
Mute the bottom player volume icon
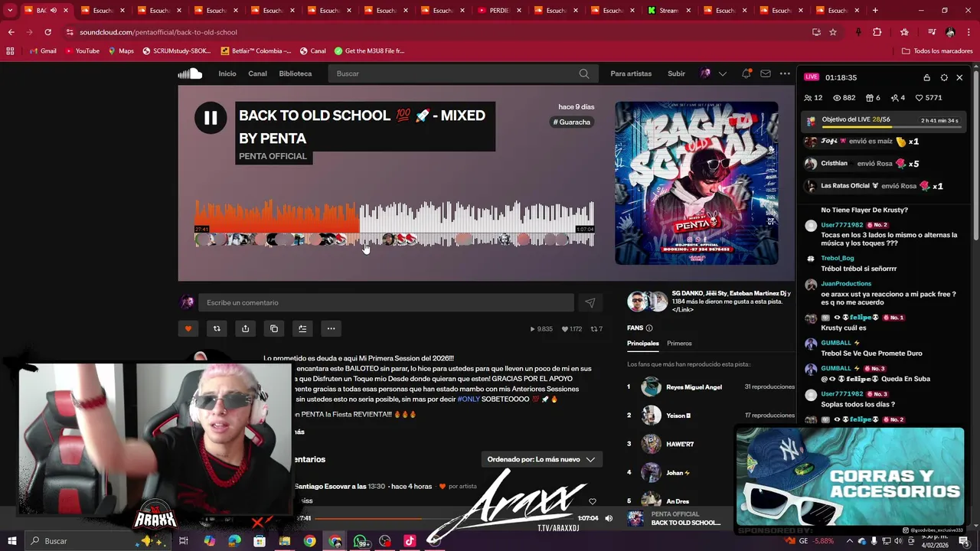(609, 518)
